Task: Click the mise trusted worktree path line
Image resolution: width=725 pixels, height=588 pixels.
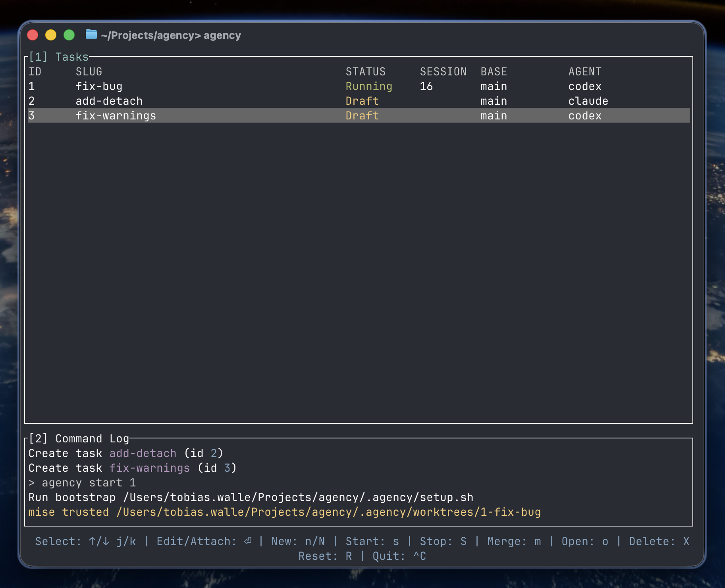Action: click(x=285, y=512)
